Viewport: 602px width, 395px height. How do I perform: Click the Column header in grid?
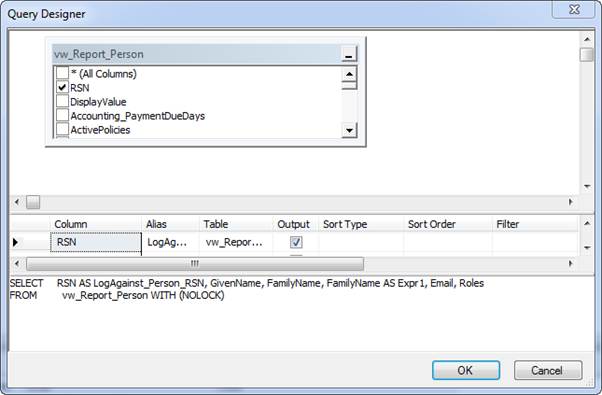click(96, 224)
